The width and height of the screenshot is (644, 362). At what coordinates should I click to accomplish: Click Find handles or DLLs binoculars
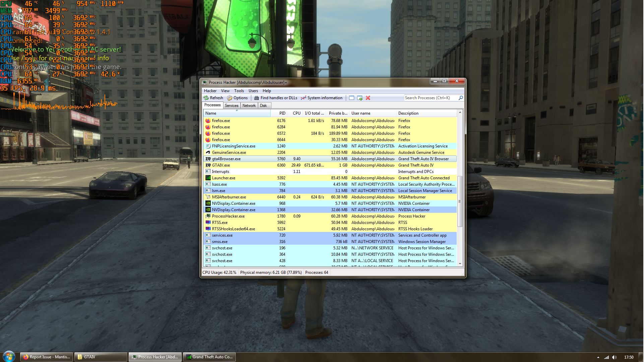click(257, 98)
